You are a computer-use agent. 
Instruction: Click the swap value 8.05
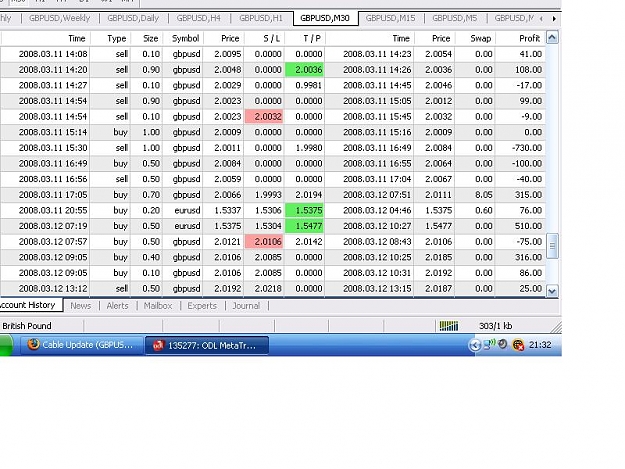tap(483, 195)
